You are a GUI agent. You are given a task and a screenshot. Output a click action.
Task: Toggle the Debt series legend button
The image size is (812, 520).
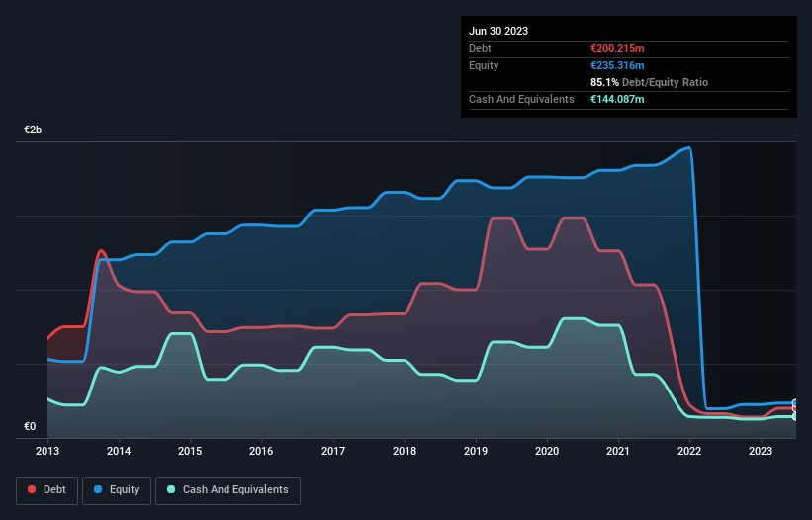click(47, 490)
